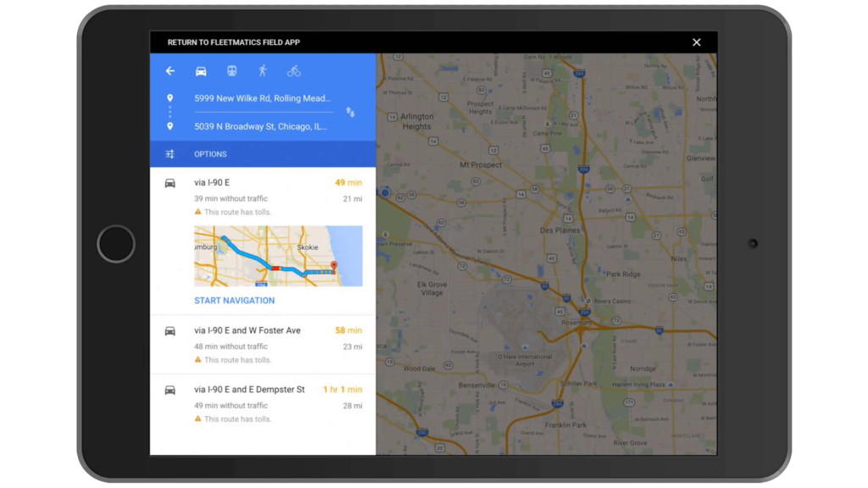Image resolution: width=868 pixels, height=488 pixels.
Task: Swap origin and destination with the arrows icon
Action: click(351, 111)
